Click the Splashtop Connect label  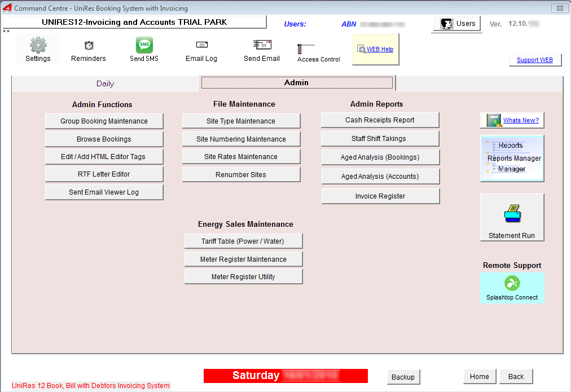512,297
